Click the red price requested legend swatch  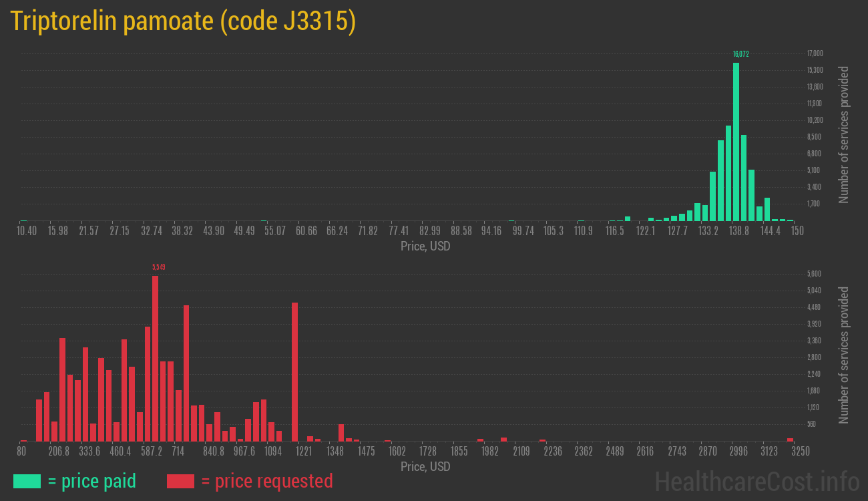pos(180,481)
